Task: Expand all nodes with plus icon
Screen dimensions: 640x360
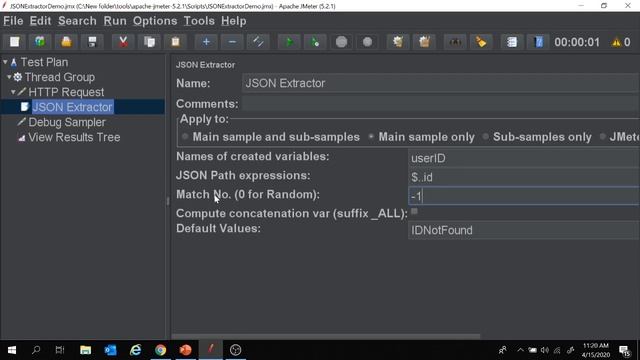Action: [206, 42]
